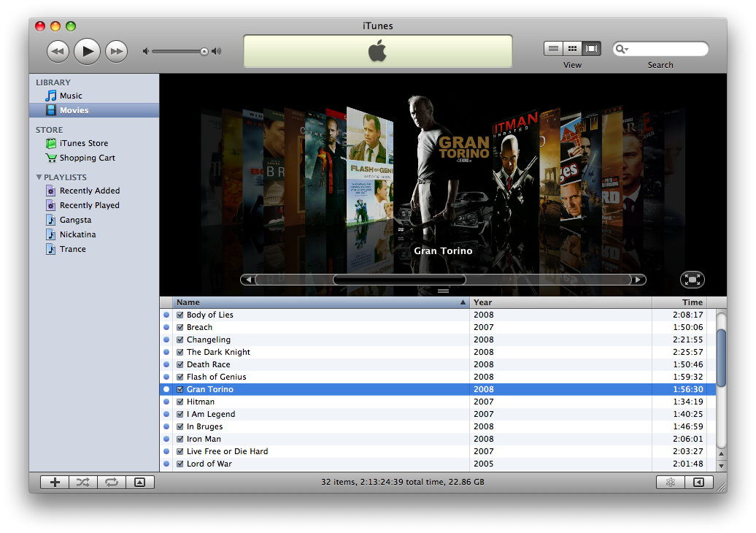The image size is (756, 533).
Task: Toggle shuffle mode
Action: click(x=83, y=483)
